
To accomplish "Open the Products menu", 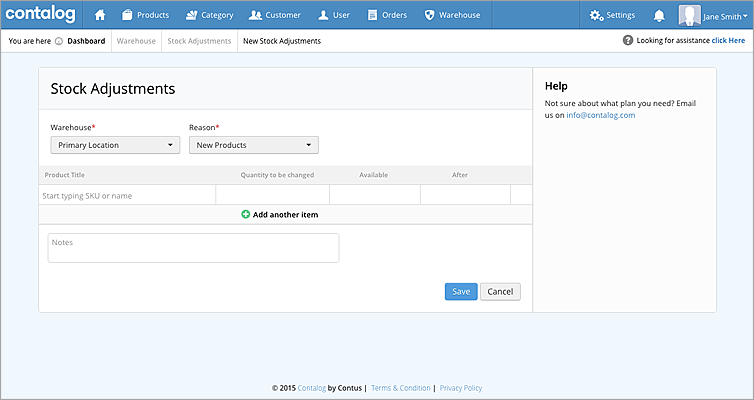I will [x=145, y=15].
